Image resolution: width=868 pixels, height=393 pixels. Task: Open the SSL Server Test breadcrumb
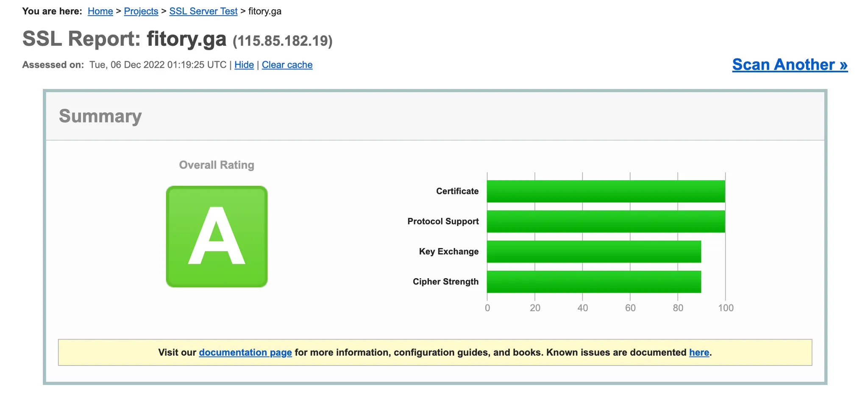point(203,11)
